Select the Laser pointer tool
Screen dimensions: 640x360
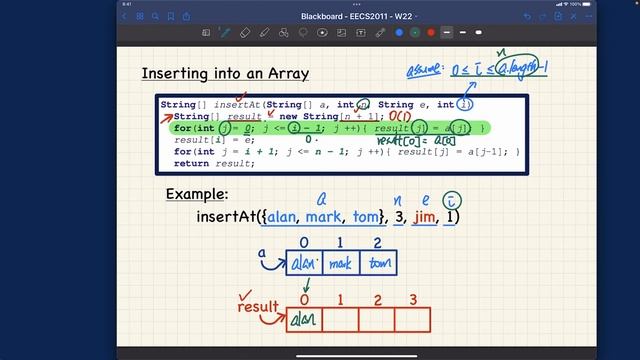coord(380,33)
